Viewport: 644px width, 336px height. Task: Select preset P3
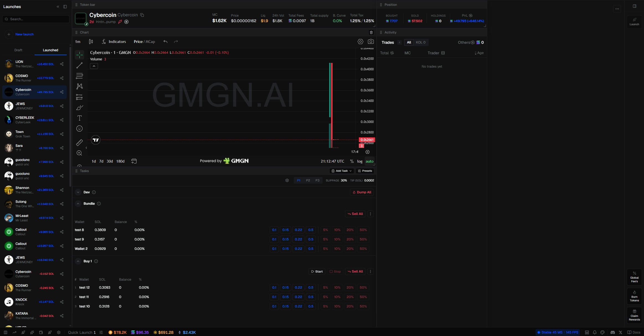317,180
